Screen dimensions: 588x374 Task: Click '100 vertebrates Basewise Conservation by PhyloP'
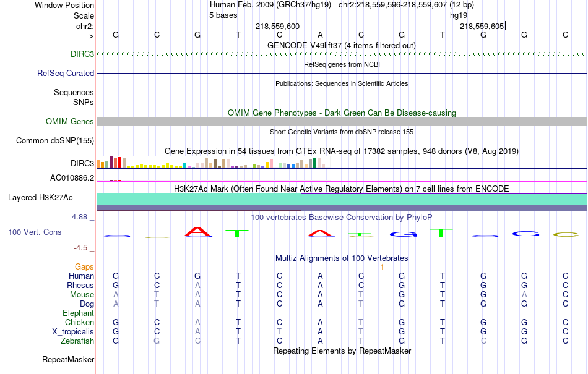(x=342, y=217)
